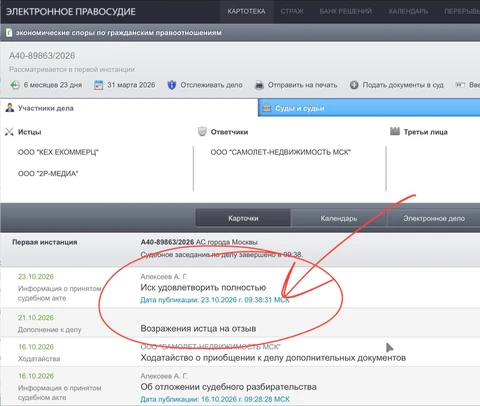
Task: Click the person icon on Участники дела
Action: [x=10, y=107]
